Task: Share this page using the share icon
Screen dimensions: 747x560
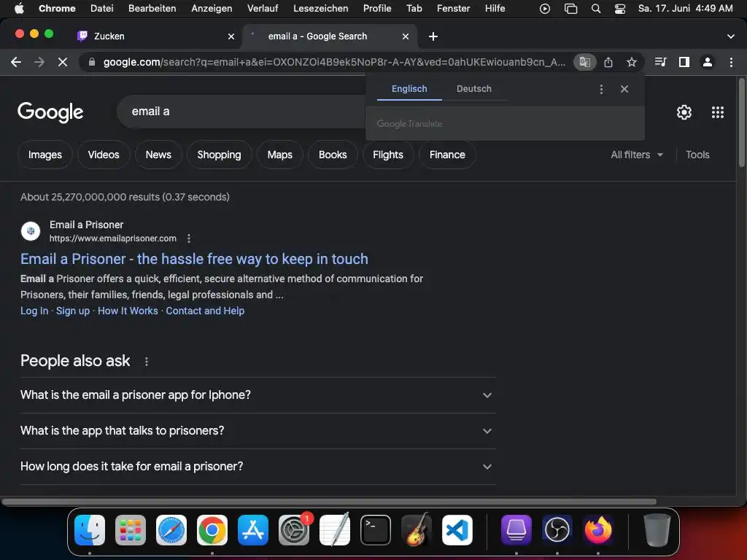Action: click(x=608, y=62)
